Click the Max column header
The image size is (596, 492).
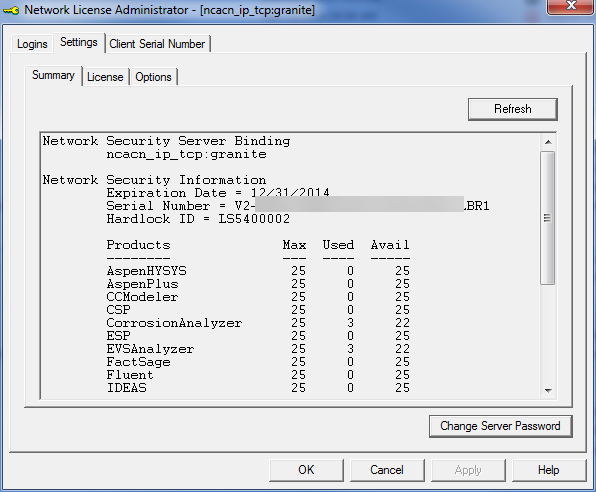(x=295, y=245)
